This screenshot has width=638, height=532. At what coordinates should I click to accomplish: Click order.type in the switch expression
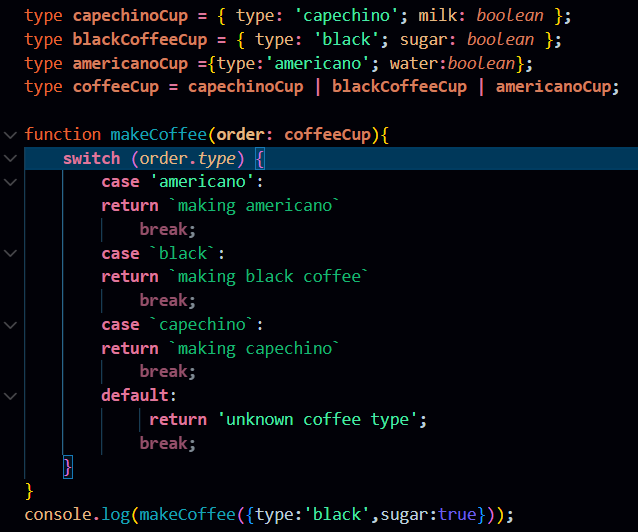[x=187, y=159]
